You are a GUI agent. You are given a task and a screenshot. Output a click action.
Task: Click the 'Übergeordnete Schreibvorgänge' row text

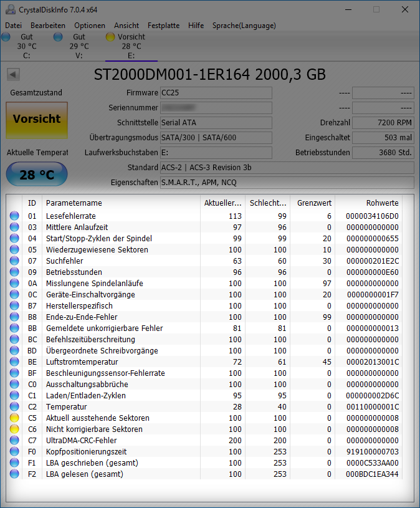coord(102,350)
